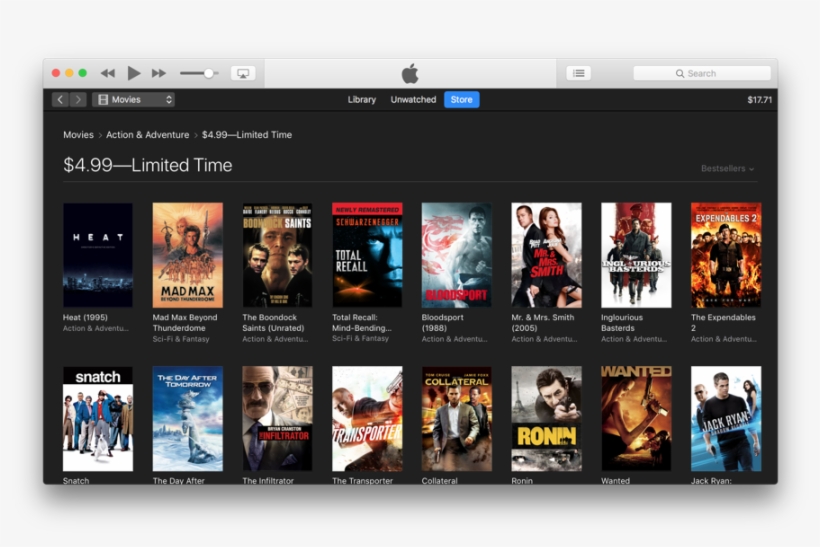Open the Inglourious Basterds poster
The image size is (820, 547).
coord(636,255)
